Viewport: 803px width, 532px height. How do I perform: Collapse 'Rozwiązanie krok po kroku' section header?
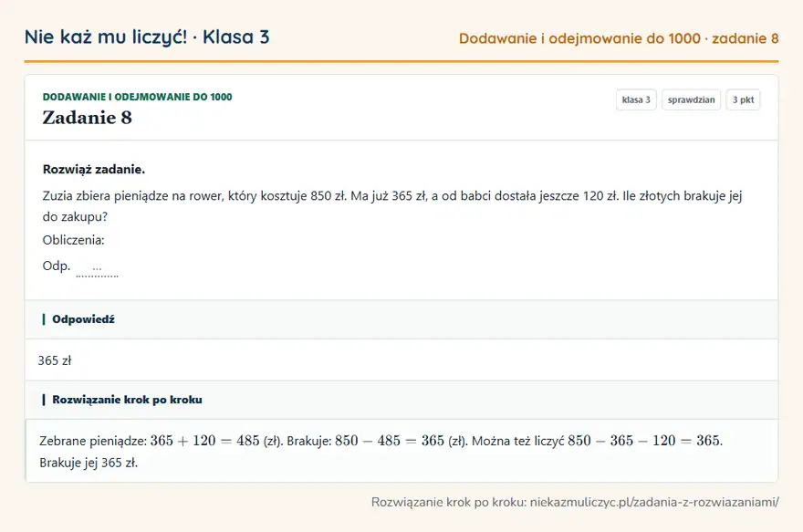pyautogui.click(x=401, y=400)
